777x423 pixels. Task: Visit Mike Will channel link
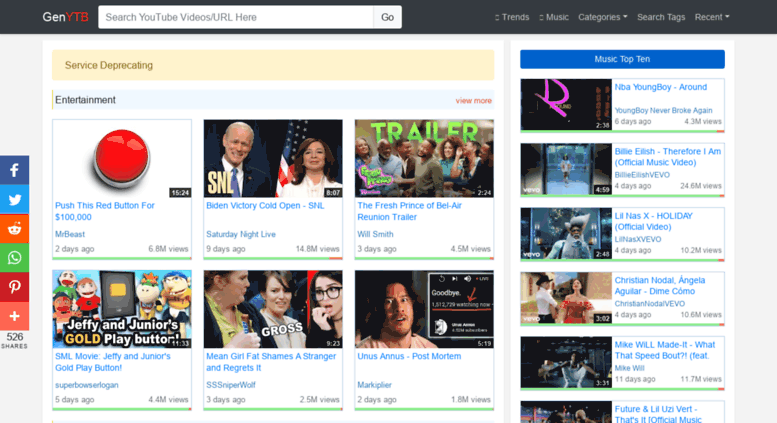point(629,368)
